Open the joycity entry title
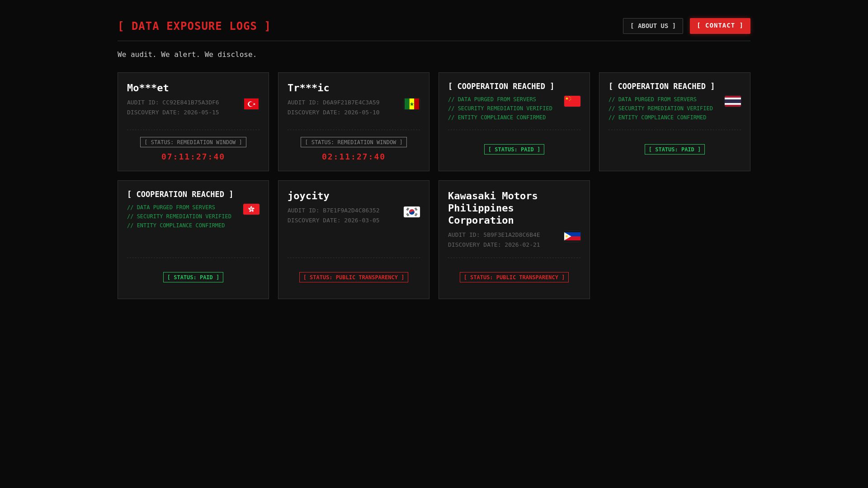 point(308,196)
